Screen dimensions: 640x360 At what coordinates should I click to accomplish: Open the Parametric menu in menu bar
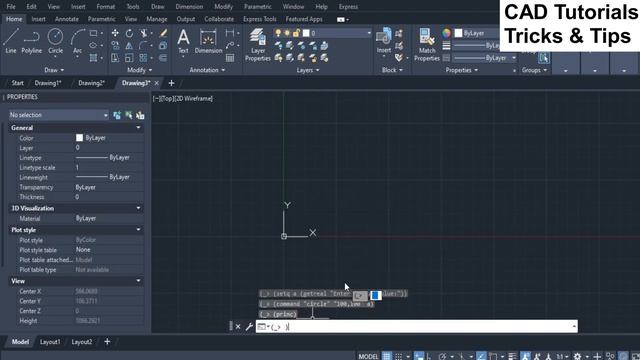coord(258,7)
